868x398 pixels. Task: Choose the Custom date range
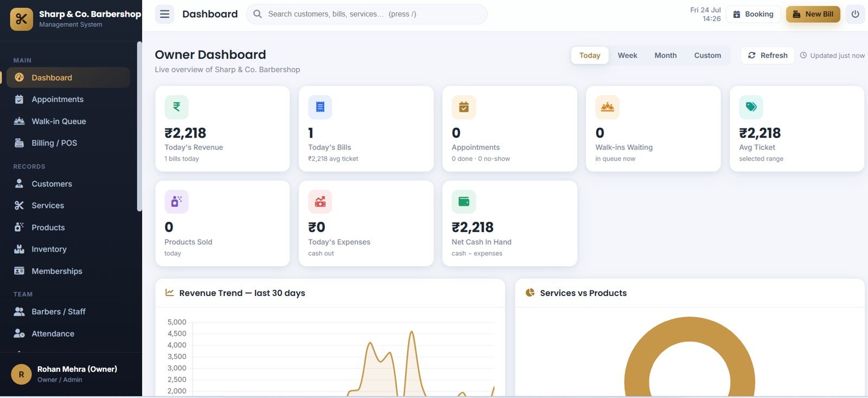707,55
